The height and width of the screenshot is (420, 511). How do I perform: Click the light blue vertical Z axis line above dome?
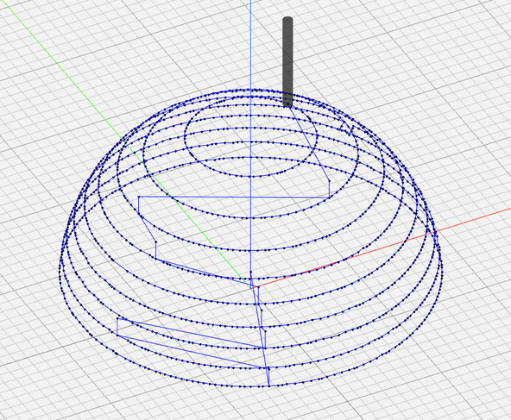point(250,44)
